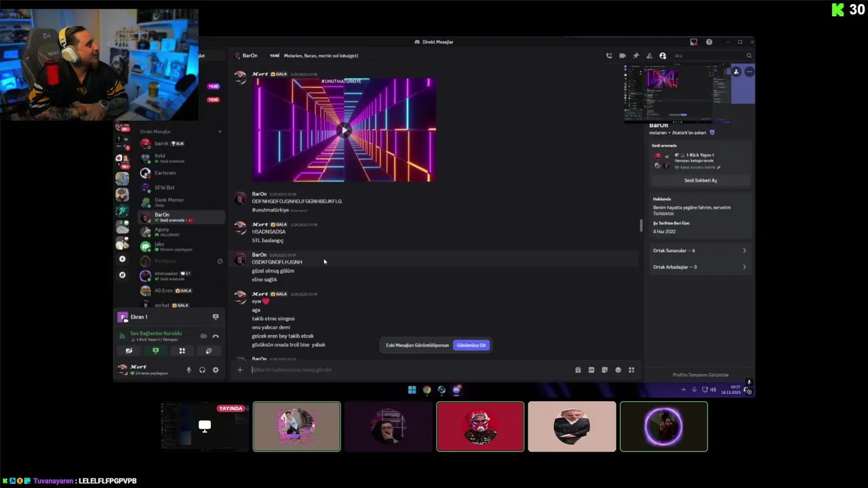Screen dimensions: 868x488
Task: Toggle camera in voice panel
Action: coord(129,351)
